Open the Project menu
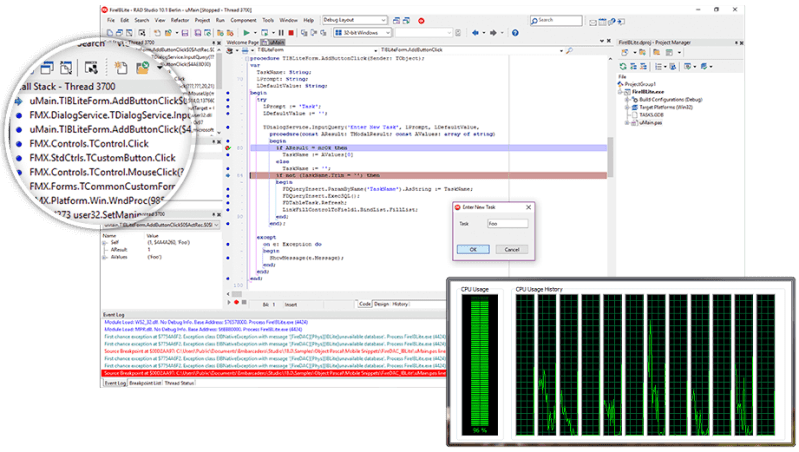The height and width of the screenshot is (452, 799). click(x=202, y=20)
